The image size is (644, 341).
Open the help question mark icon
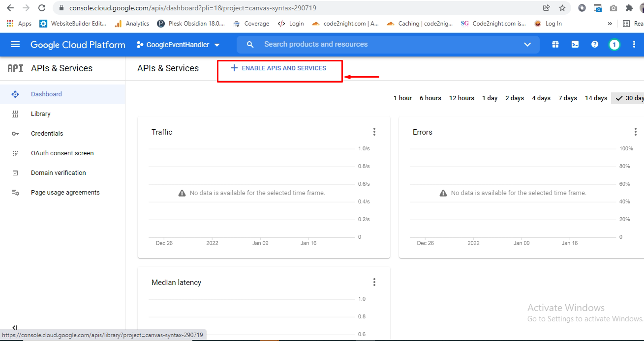tap(595, 45)
